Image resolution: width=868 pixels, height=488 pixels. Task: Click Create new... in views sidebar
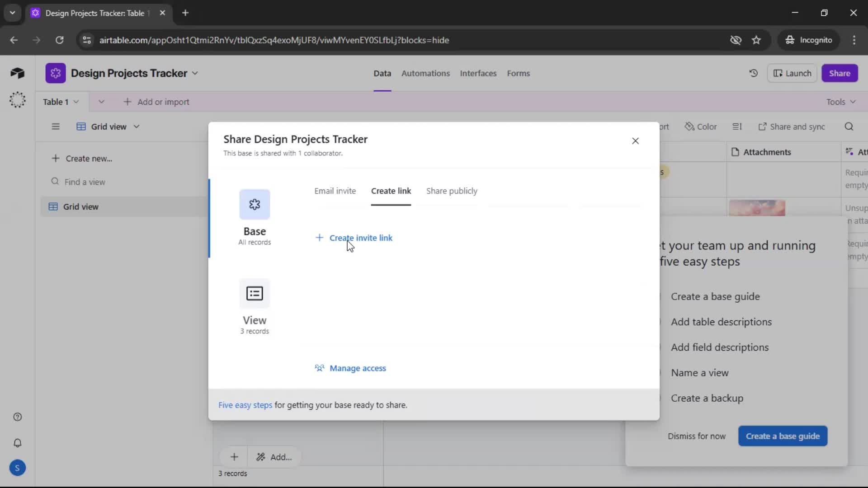82,159
